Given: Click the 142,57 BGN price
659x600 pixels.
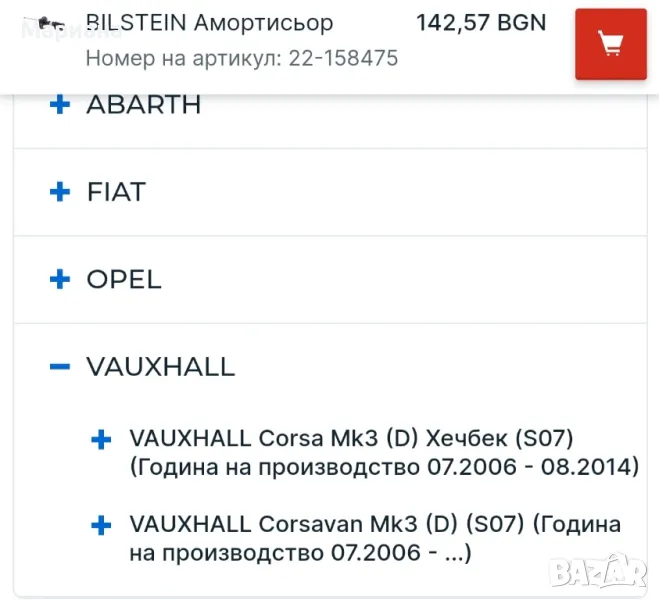Looking at the screenshot, I should pyautogui.click(x=481, y=22).
